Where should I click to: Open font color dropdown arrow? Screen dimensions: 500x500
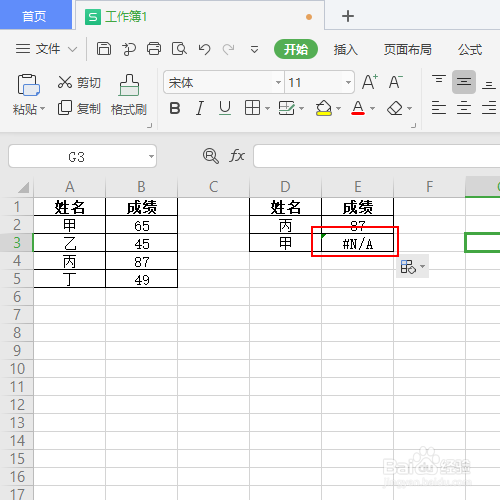pos(373,108)
